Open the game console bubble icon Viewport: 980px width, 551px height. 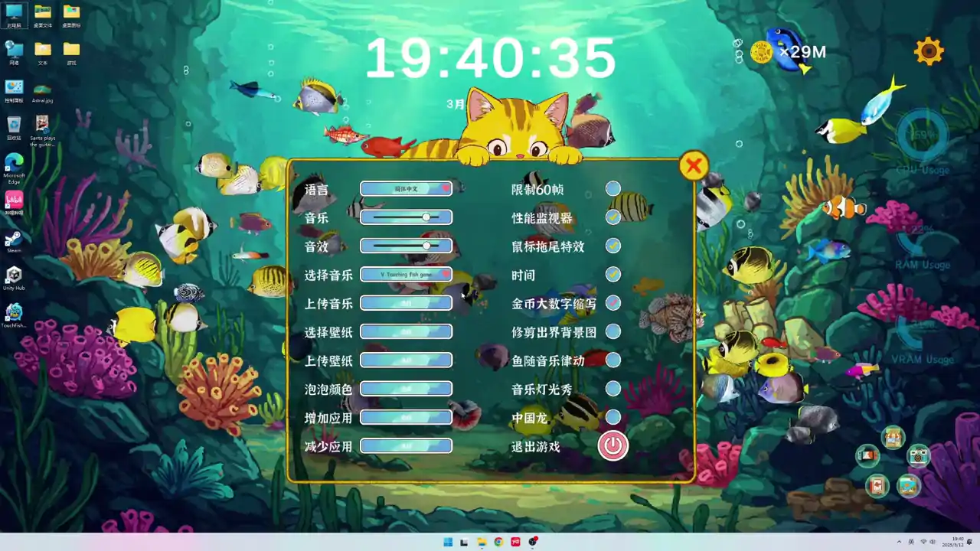point(867,456)
